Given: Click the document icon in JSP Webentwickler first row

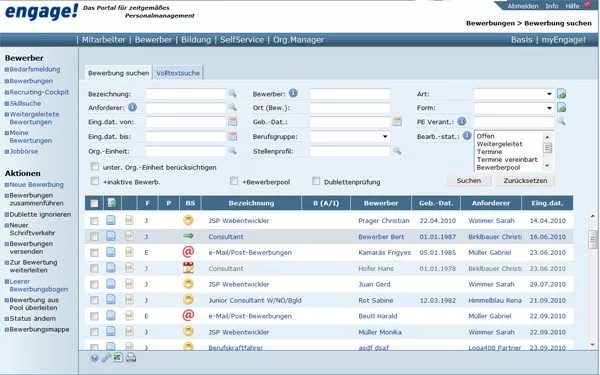Looking at the screenshot, I should [111, 220].
